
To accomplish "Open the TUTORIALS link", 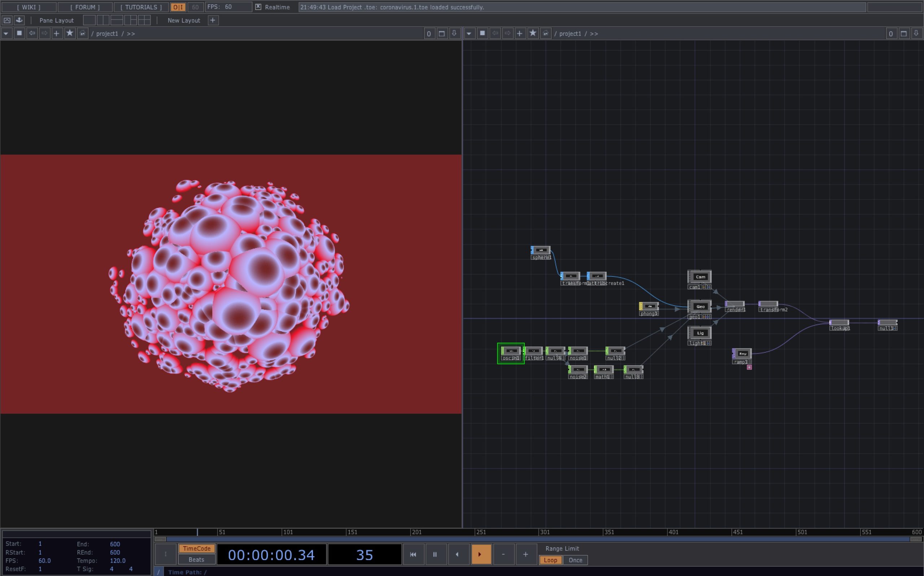I will pos(141,7).
